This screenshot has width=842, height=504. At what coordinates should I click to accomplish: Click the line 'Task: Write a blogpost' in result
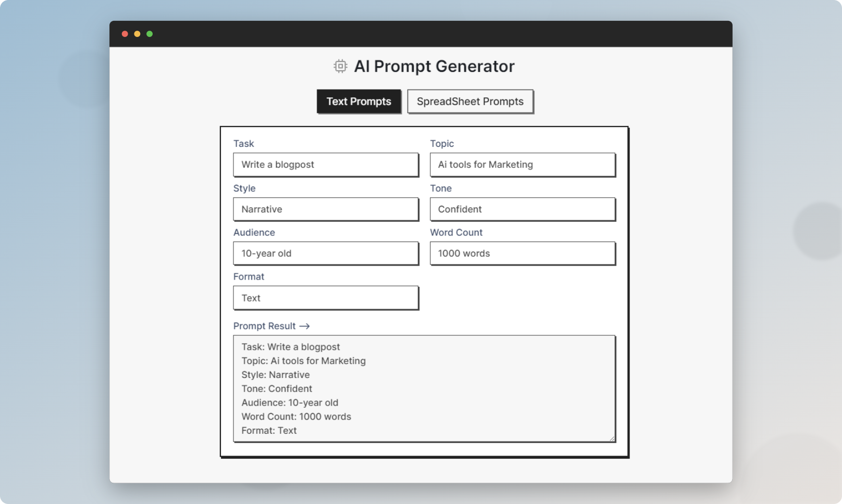290,347
